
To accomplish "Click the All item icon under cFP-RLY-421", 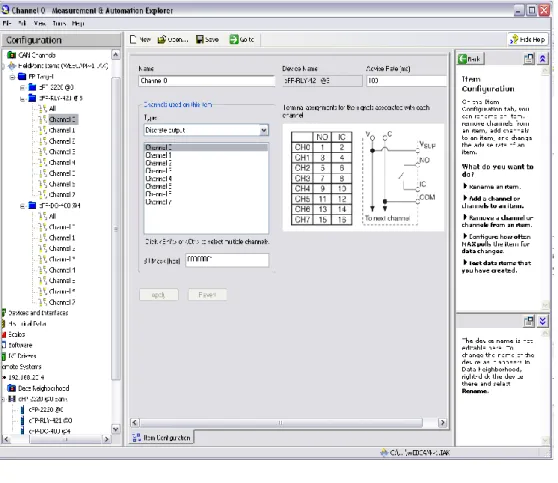I will tap(43, 109).
